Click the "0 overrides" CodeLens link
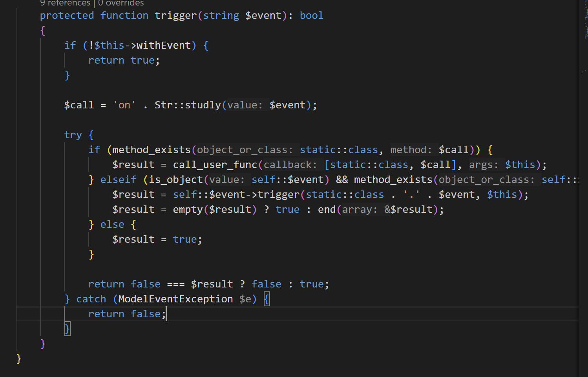 tap(121, 3)
